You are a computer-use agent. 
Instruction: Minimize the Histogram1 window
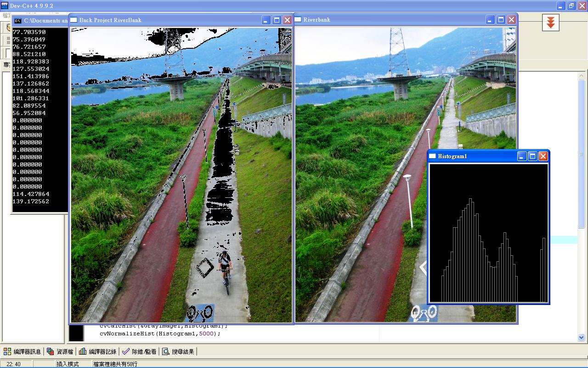point(522,156)
